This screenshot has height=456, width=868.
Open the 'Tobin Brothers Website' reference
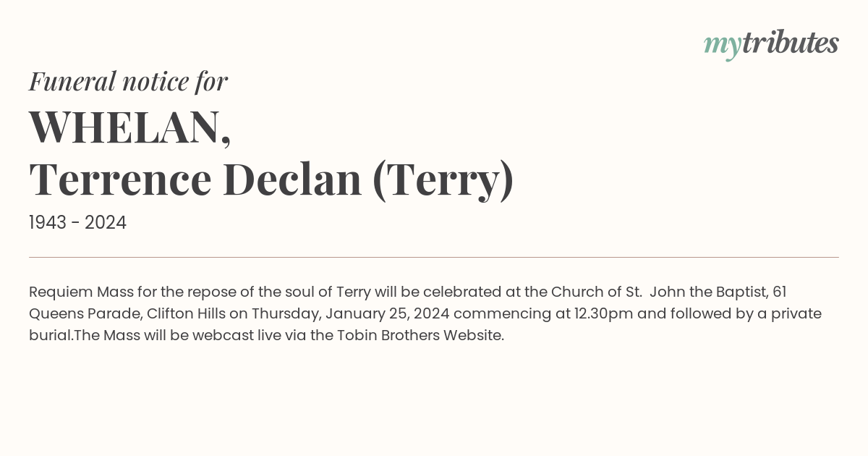(420, 336)
